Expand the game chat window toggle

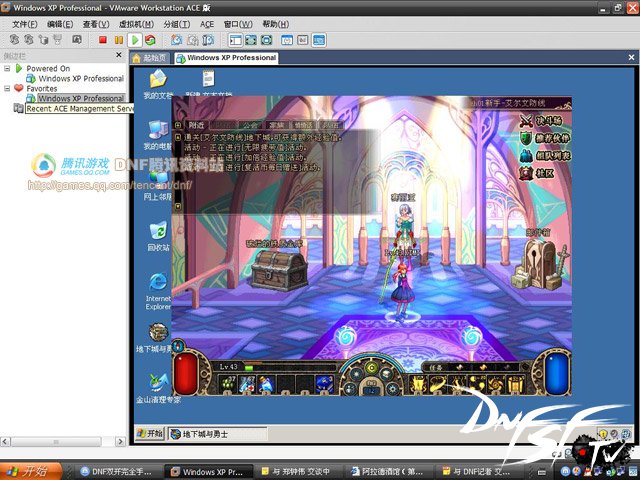(178, 125)
